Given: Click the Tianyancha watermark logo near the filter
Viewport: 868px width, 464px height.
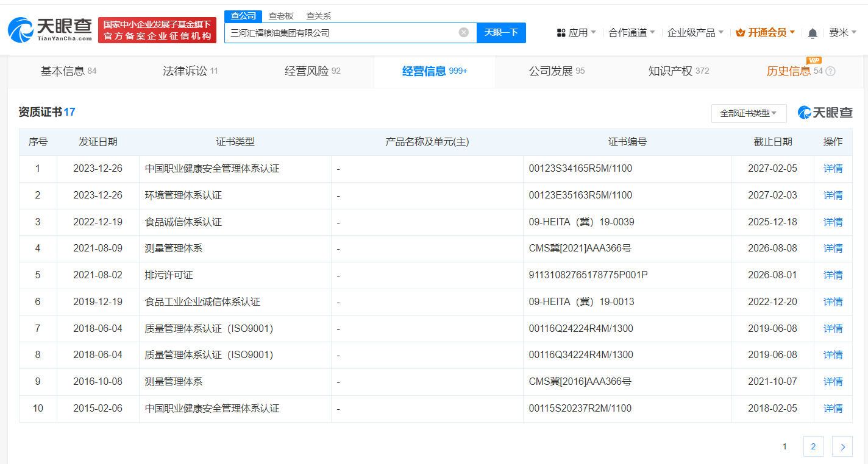Looking at the screenshot, I should [x=825, y=113].
